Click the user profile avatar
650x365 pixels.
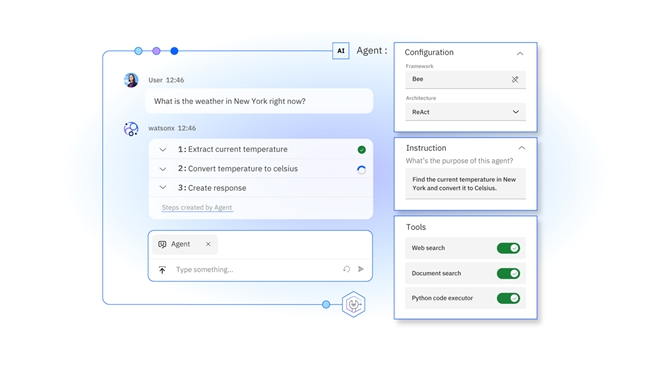131,80
